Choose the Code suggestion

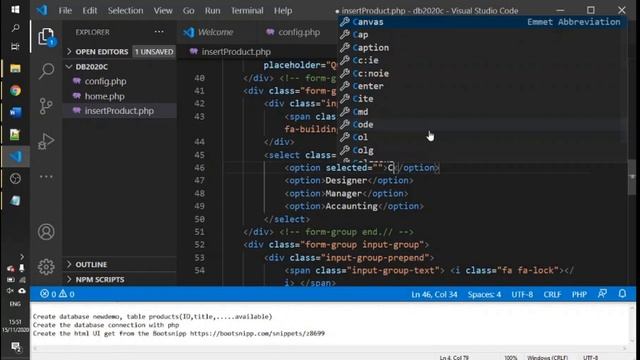pos(482,124)
